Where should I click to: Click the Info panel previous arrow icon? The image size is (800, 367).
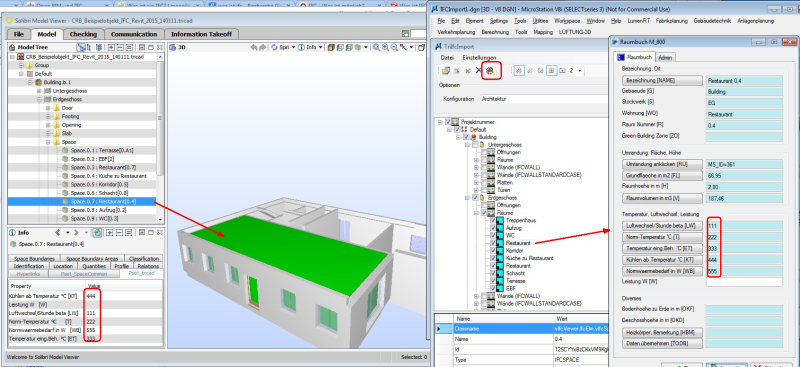coord(58,233)
